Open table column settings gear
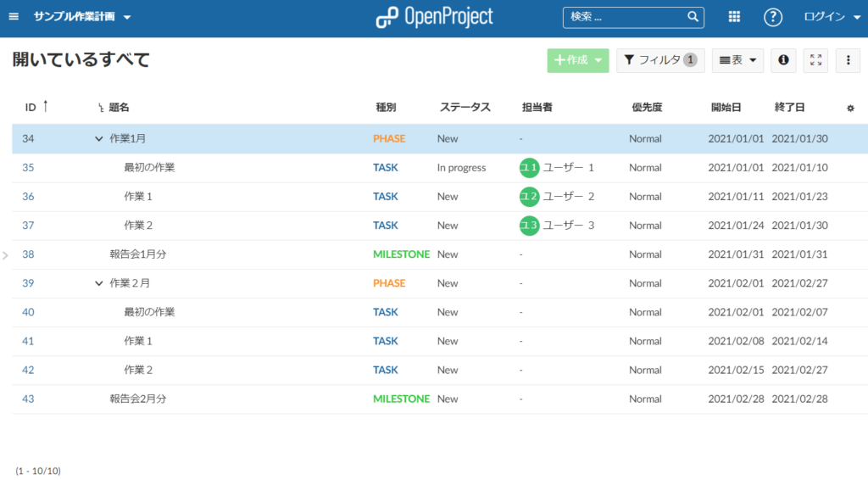868x480 pixels. tap(850, 108)
